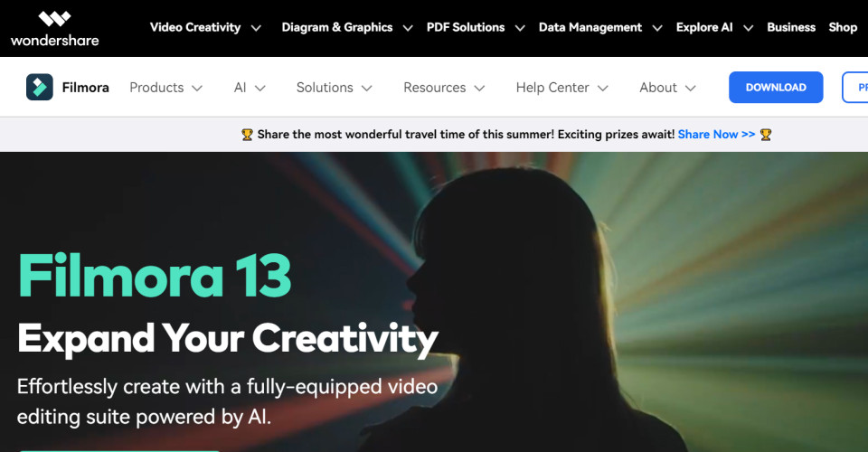Expand the Video Creativity chevron
The width and height of the screenshot is (868, 452).
point(256,28)
